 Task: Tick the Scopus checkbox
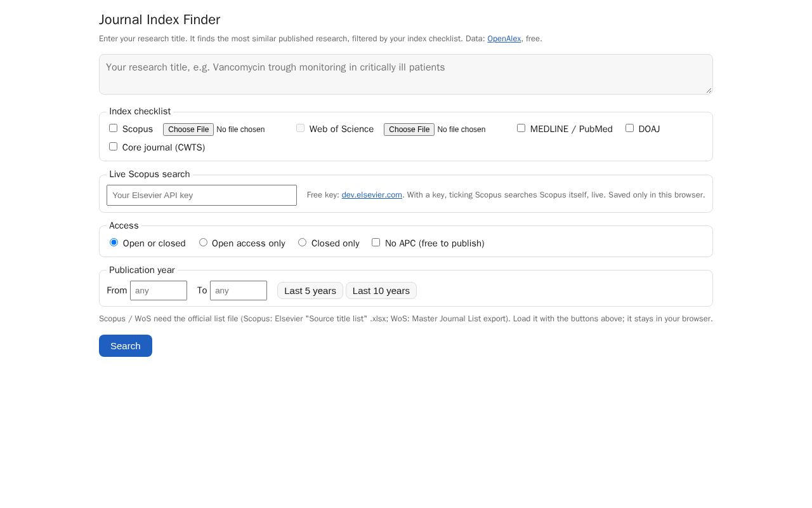click(113, 128)
